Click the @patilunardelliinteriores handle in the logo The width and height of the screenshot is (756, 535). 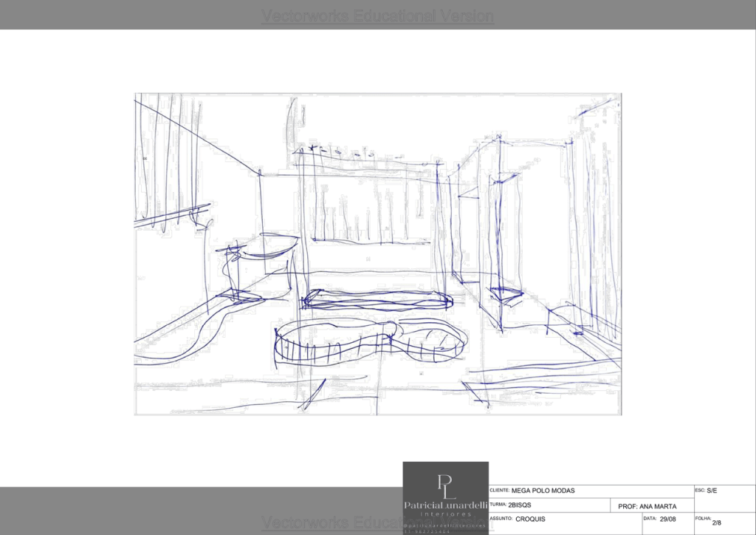click(x=445, y=525)
